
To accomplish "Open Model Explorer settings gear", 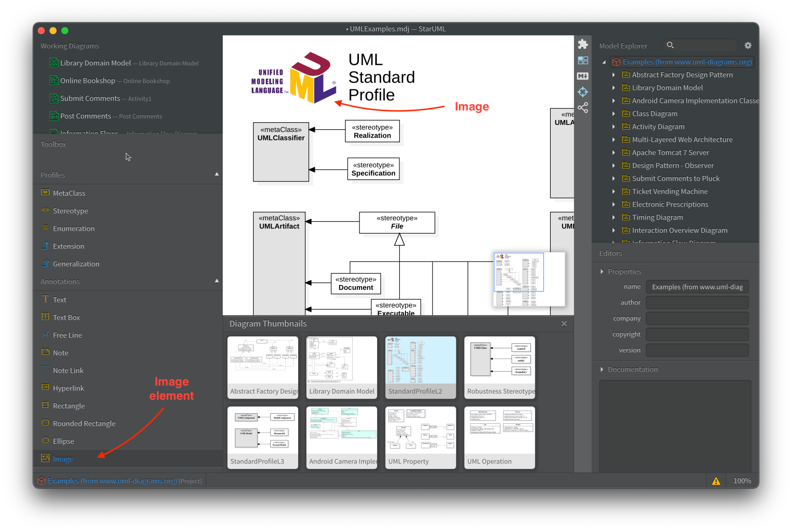I will (x=748, y=45).
